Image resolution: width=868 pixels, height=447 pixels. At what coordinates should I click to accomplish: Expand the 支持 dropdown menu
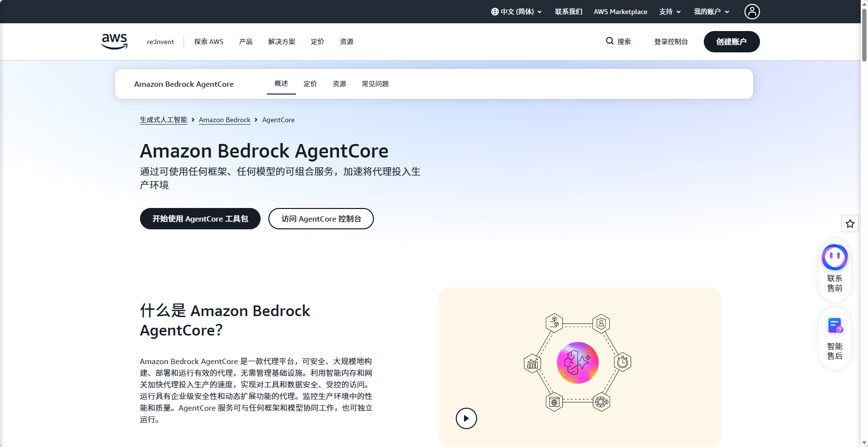coord(670,12)
